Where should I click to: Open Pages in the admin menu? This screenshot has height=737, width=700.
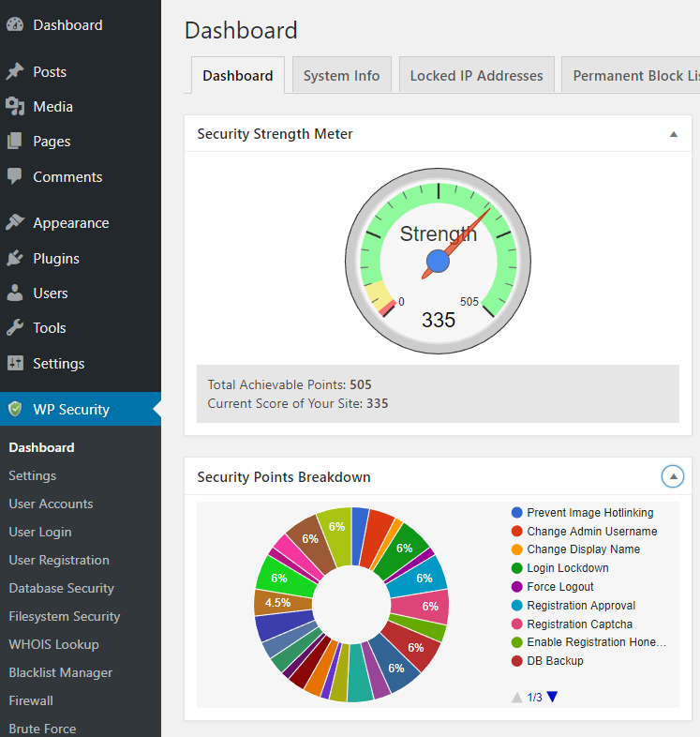pos(52,142)
